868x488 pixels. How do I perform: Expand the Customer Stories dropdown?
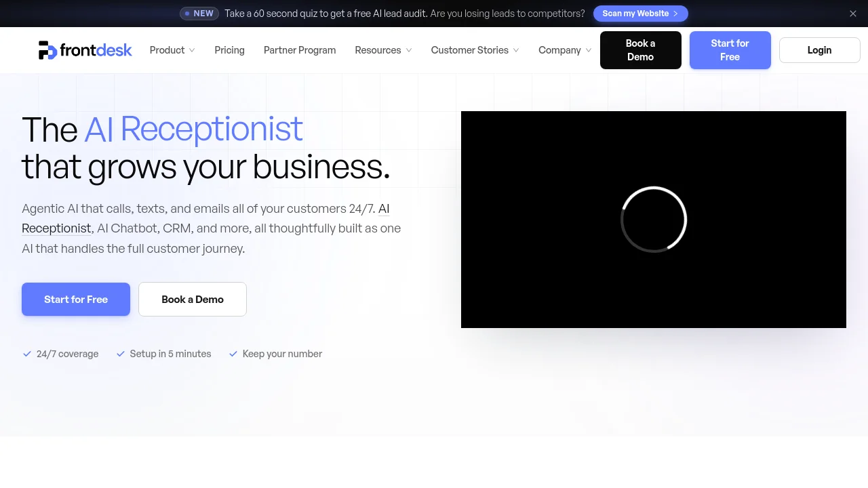(475, 50)
